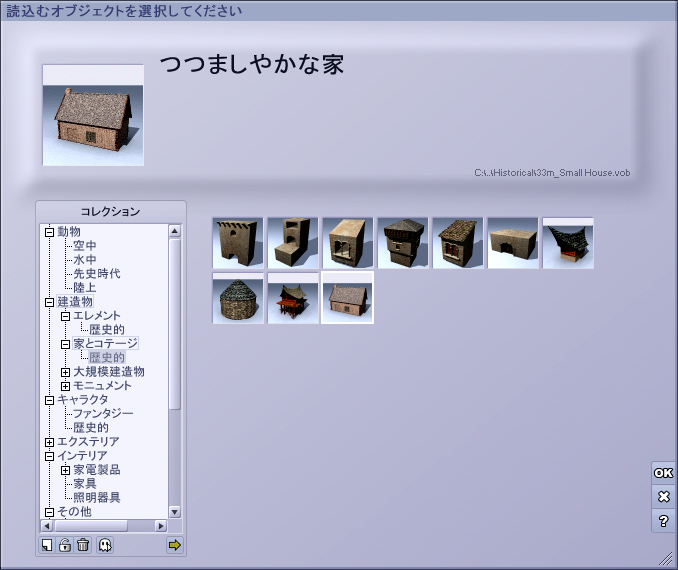Image resolution: width=678 pixels, height=570 pixels.
Task: Select 水中 in the collection tree
Action: (x=85, y=259)
